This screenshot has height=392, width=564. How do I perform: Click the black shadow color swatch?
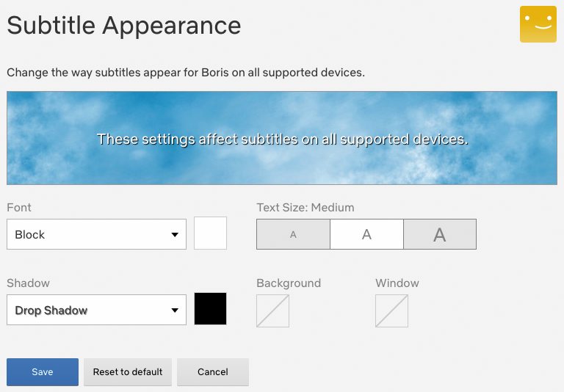click(211, 308)
